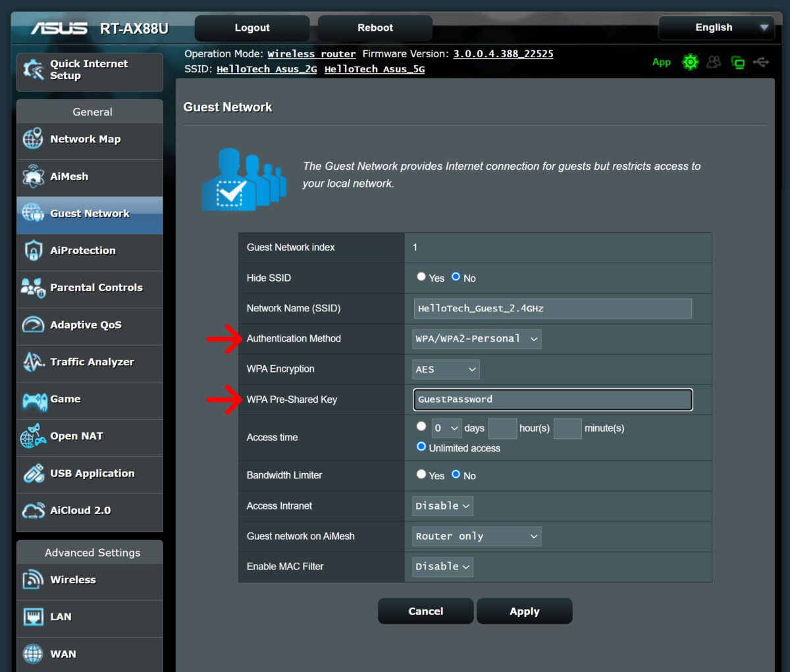Select Yes for Hide SSID
The width and height of the screenshot is (790, 672).
421,276
